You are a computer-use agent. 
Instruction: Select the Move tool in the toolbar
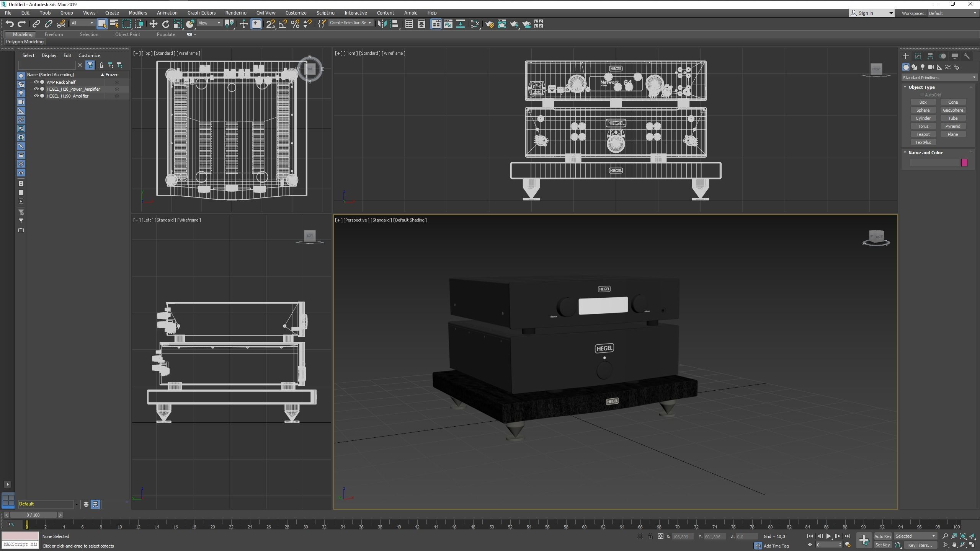[153, 24]
